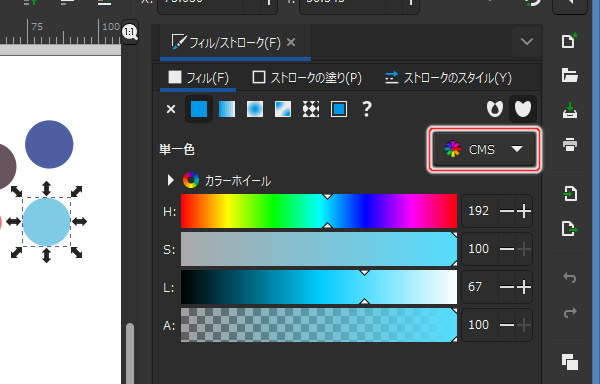Open the dock panel chevron menu
This screenshot has width=600, height=384.
(x=527, y=41)
